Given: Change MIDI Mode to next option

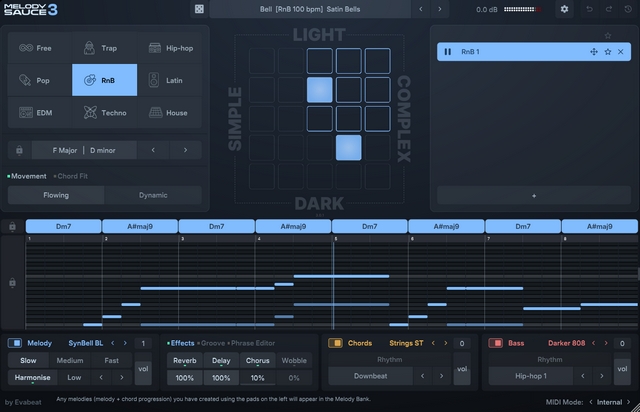Looking at the screenshot, I should tap(629, 402).
